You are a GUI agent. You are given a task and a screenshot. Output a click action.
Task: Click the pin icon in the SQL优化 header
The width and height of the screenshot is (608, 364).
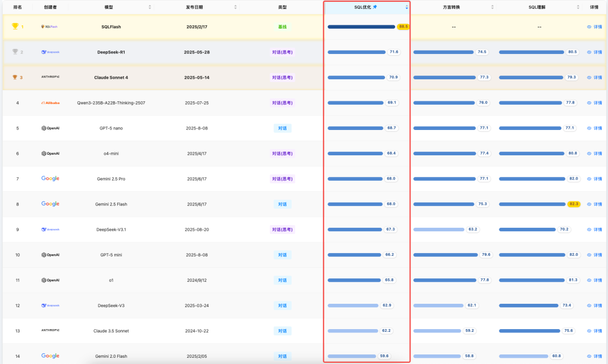[x=374, y=7]
